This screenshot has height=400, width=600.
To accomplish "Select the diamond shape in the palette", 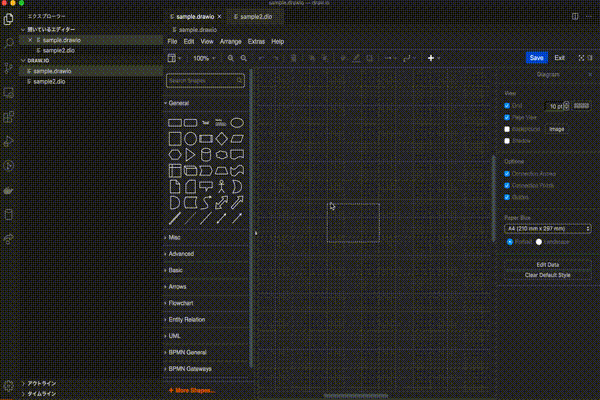I will (x=221, y=138).
